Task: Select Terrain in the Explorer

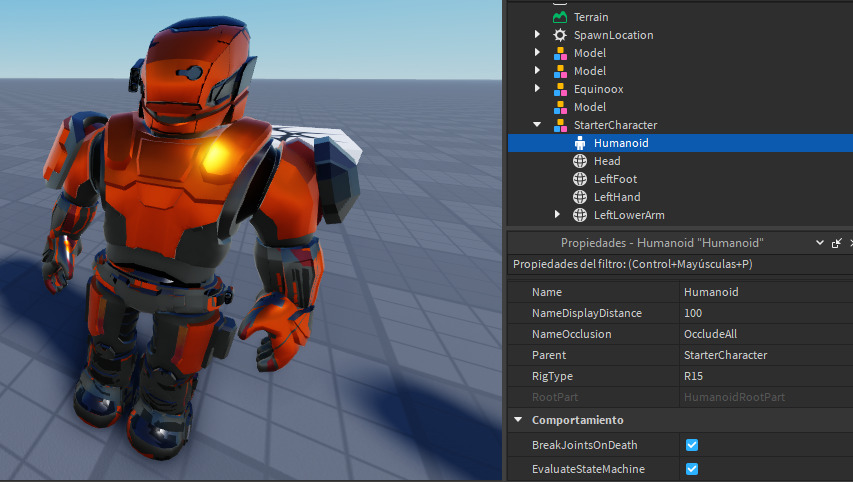Action: (591, 17)
